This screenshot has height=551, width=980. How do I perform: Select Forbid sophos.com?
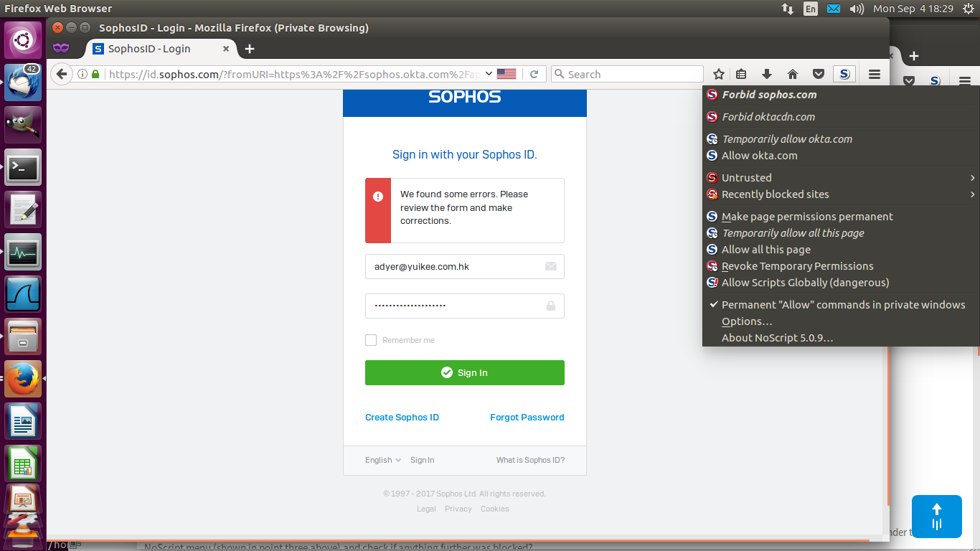841,95
